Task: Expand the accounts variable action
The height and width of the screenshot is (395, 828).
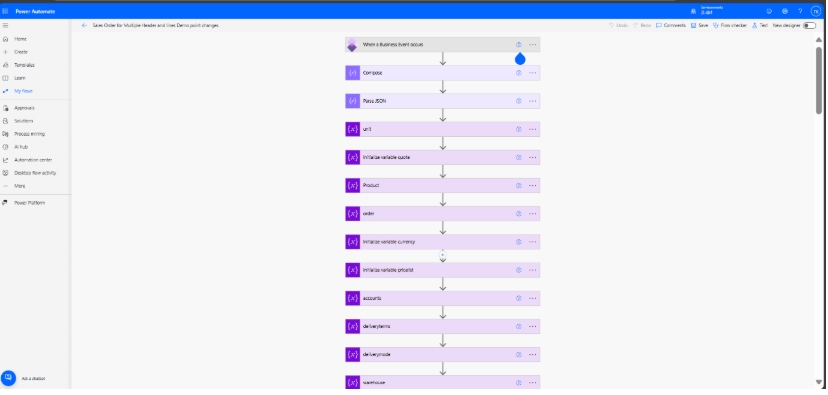Action: pos(443,298)
